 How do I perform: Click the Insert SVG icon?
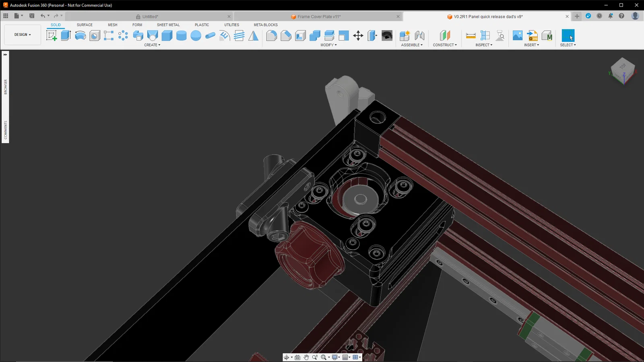[x=532, y=35]
